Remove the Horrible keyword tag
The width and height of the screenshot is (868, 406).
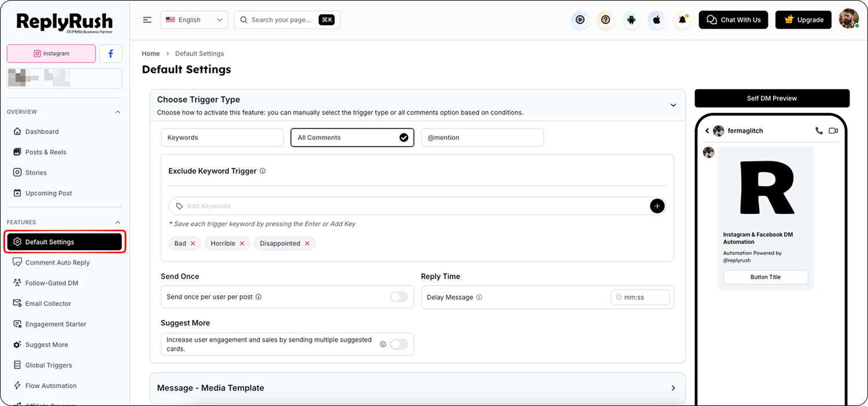point(242,243)
